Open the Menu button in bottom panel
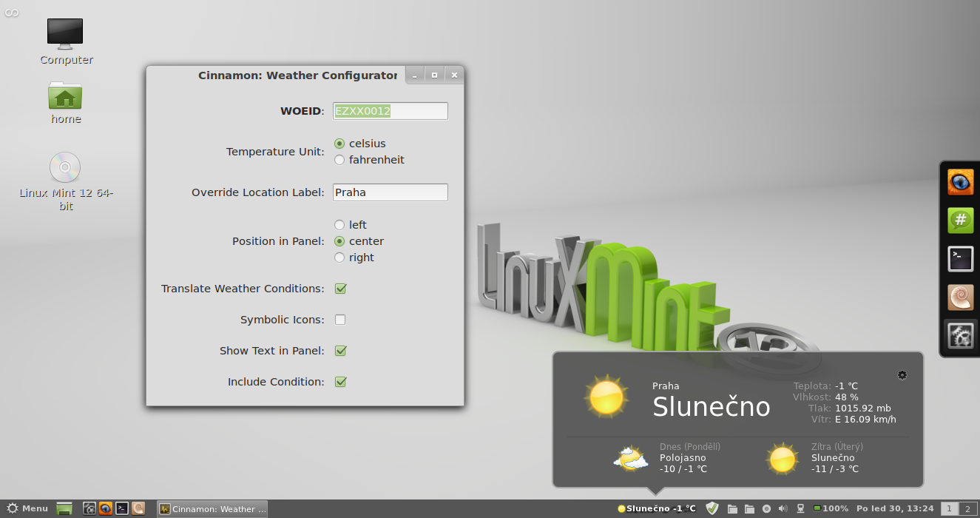 pyautogui.click(x=27, y=508)
